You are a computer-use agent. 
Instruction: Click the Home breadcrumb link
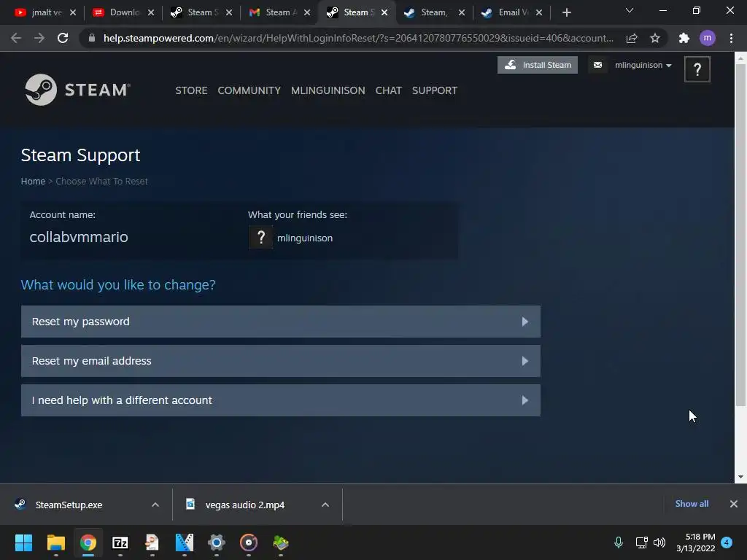33,182
